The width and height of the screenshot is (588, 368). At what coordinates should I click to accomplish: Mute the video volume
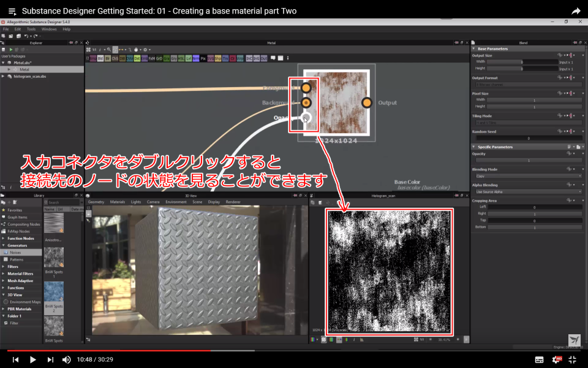(66, 360)
